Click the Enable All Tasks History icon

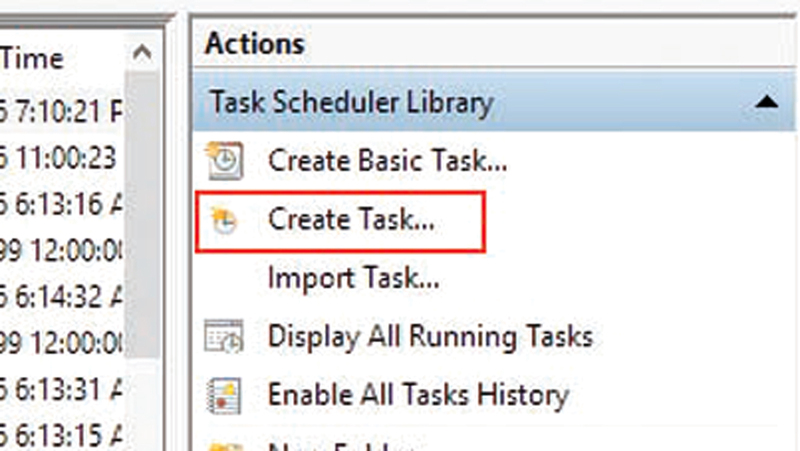click(222, 394)
